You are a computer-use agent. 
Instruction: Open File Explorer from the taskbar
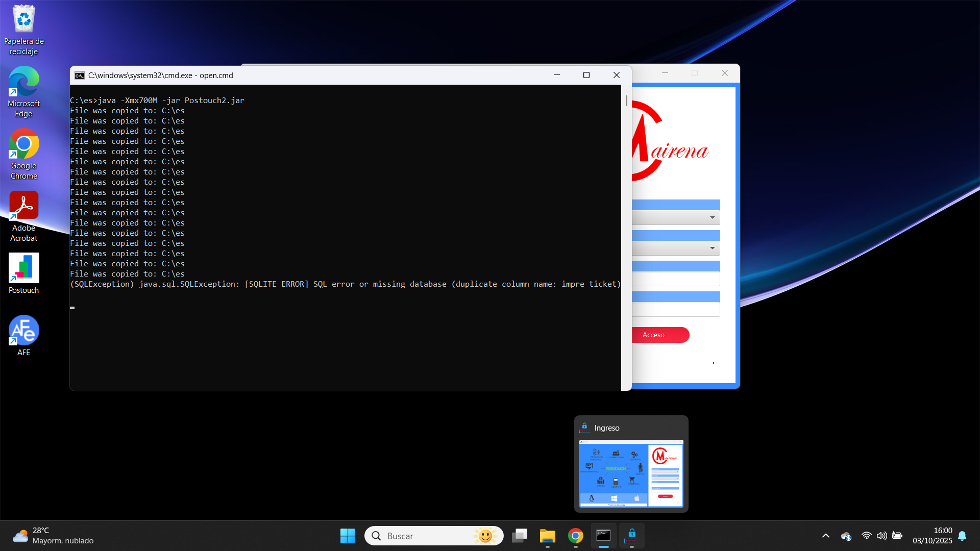[547, 536]
